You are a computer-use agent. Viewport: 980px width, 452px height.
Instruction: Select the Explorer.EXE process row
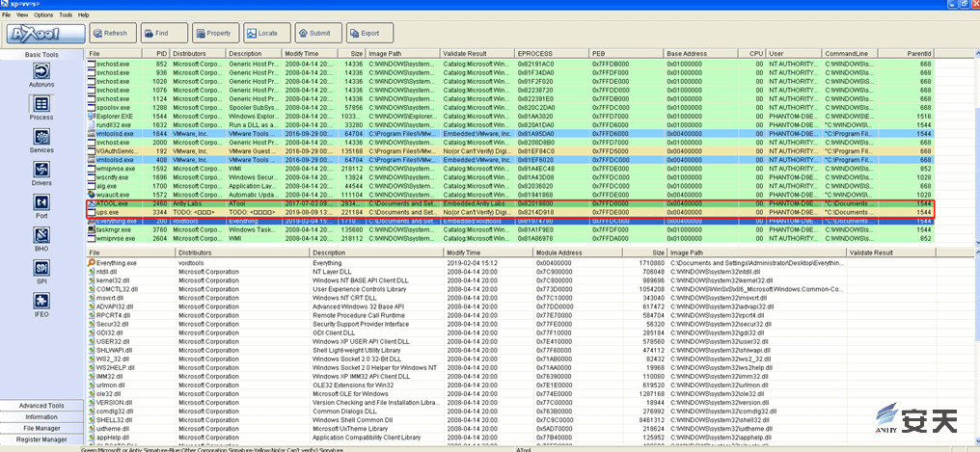click(510, 116)
